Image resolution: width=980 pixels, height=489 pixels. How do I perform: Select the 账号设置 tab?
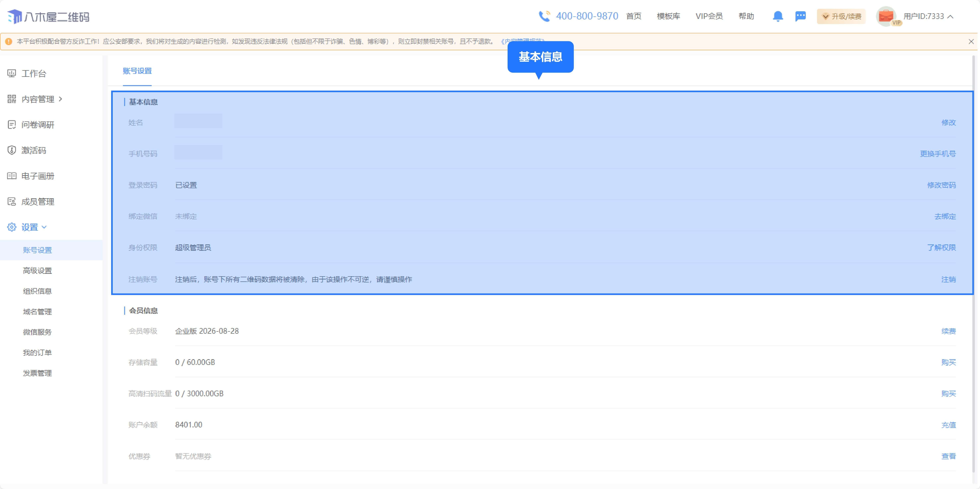coord(137,71)
